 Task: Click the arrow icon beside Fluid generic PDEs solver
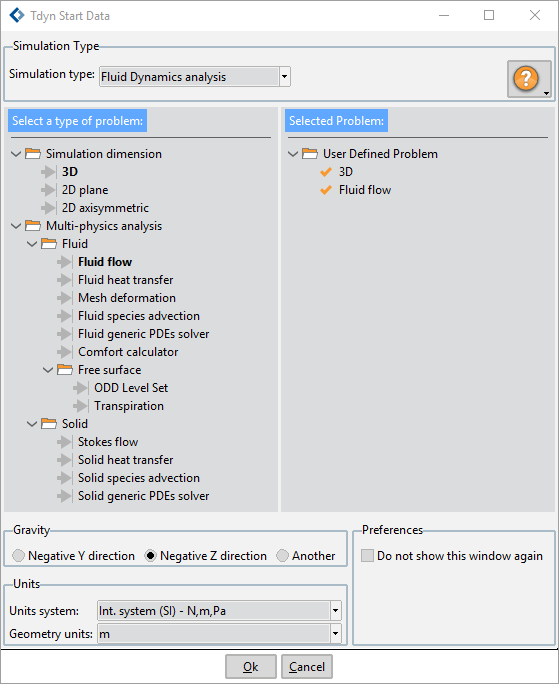65,334
